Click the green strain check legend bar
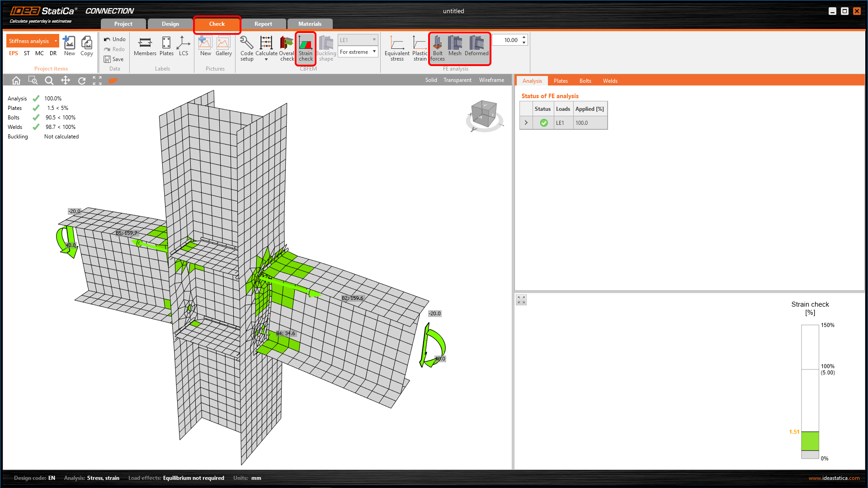 tap(810, 441)
